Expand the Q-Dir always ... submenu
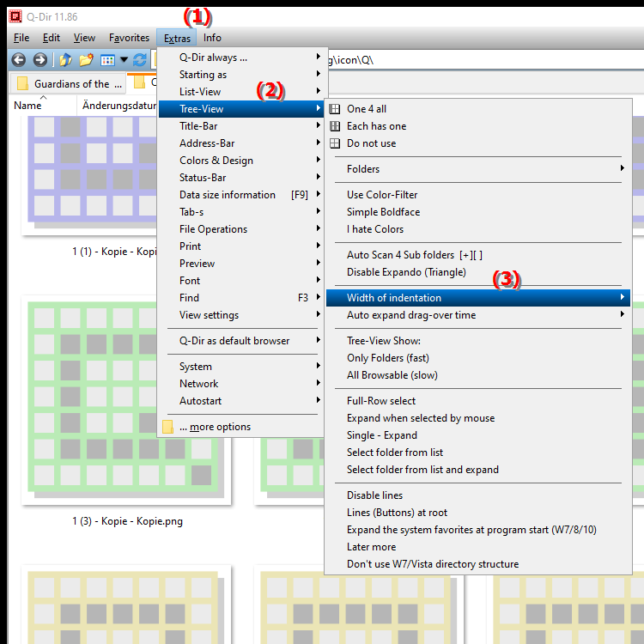The image size is (644, 644). point(241,58)
